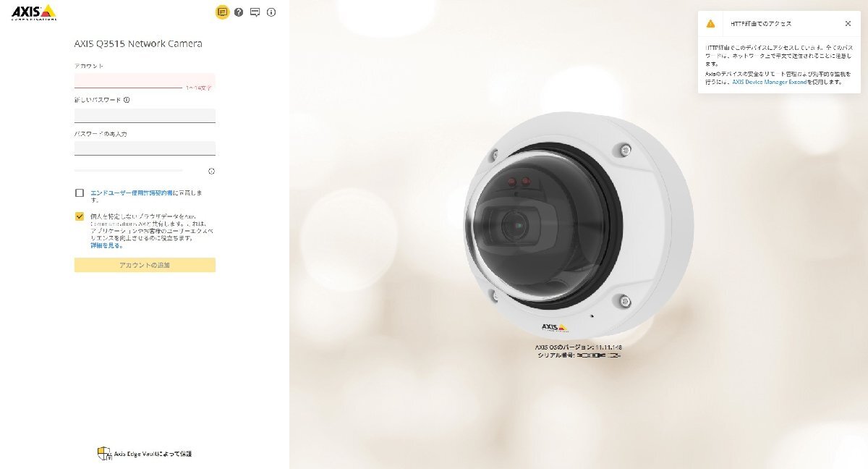
Task: Open the AXIS Device Manager Extend link
Action: coord(768,83)
